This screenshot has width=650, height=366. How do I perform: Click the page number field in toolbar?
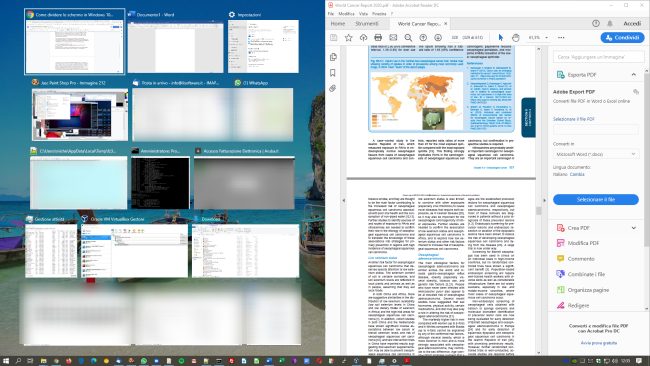pyautogui.click(x=455, y=38)
